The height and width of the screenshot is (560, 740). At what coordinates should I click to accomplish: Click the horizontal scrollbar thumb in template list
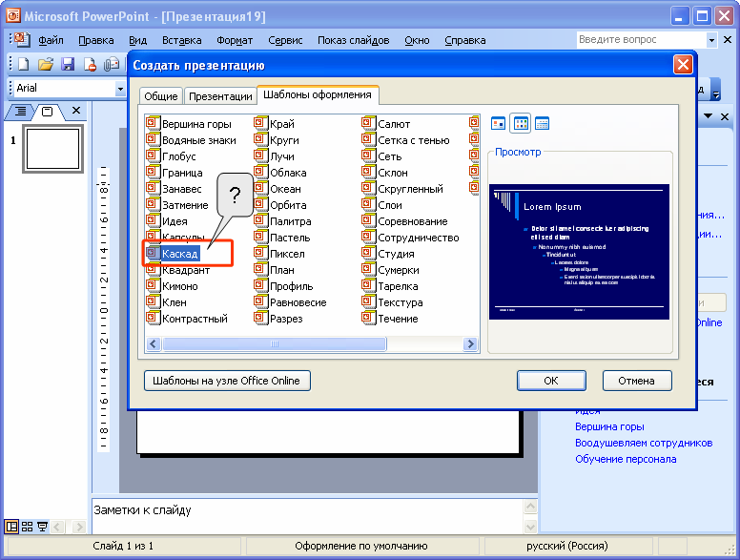click(275, 343)
